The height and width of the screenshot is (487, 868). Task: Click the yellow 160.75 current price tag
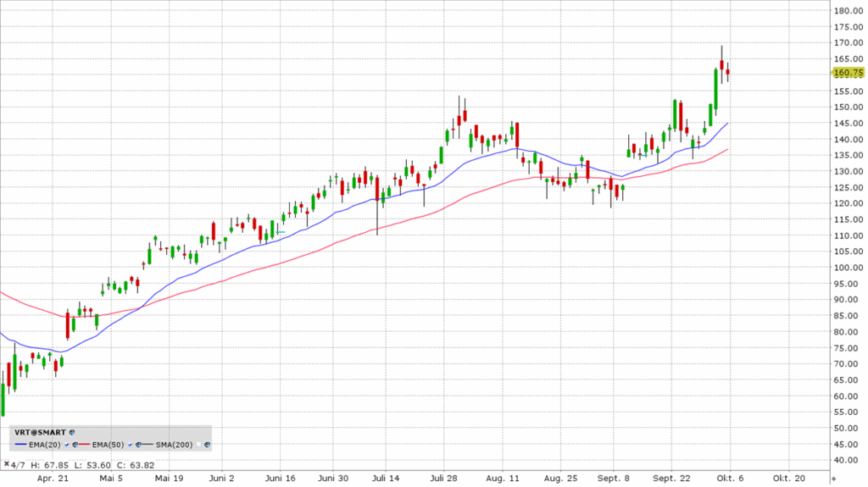tap(849, 73)
